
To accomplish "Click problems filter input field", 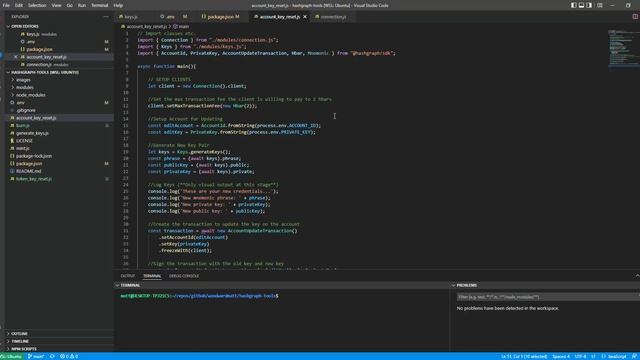I will pyautogui.click(x=548, y=297).
